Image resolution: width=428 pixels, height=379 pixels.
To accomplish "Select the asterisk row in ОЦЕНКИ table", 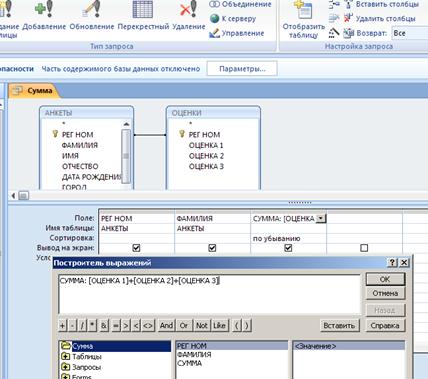I will [x=190, y=124].
